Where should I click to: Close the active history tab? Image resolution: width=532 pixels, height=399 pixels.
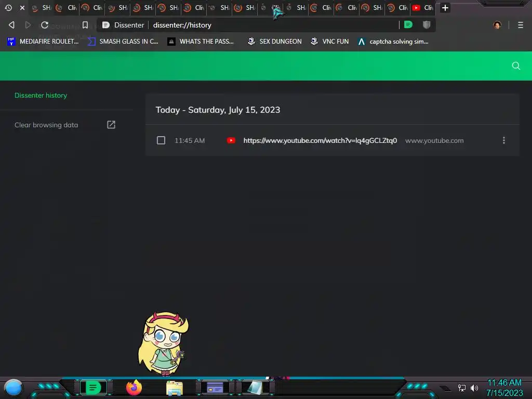(22, 7)
